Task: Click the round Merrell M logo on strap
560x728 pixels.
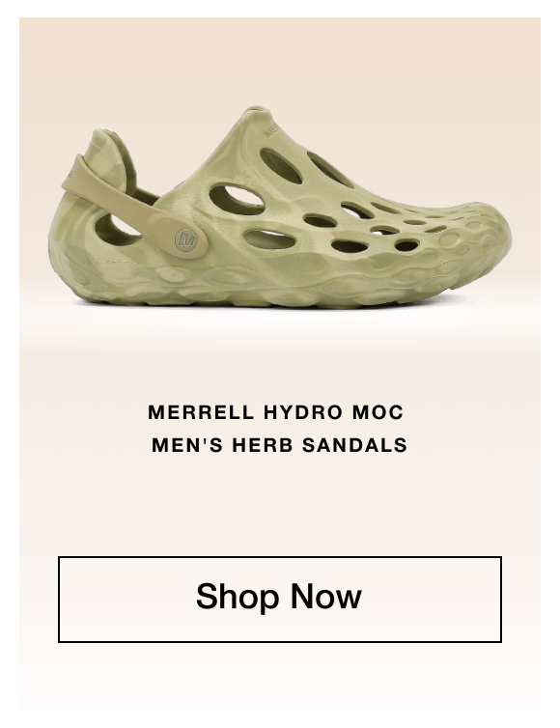Action: (186, 240)
